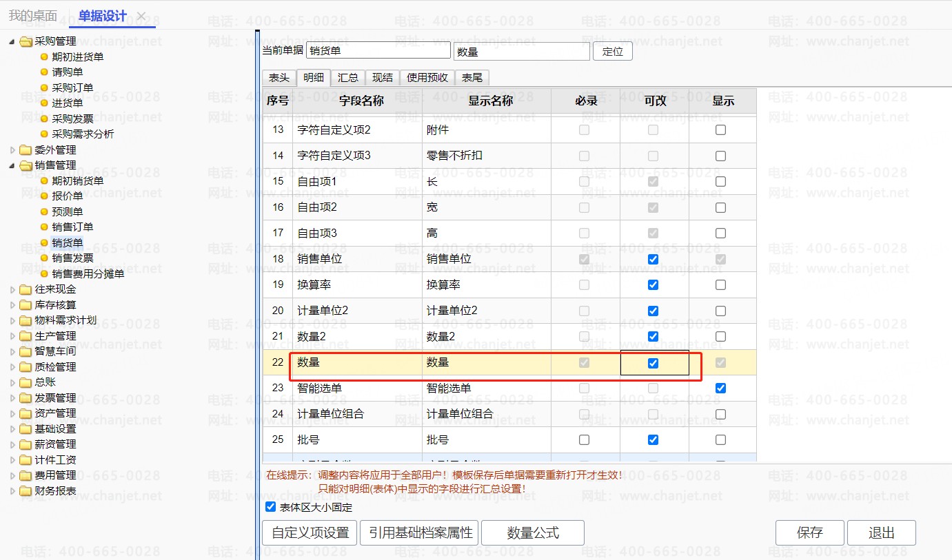
Task: Toggle 必录 checkbox for 批号 row
Action: tap(585, 440)
